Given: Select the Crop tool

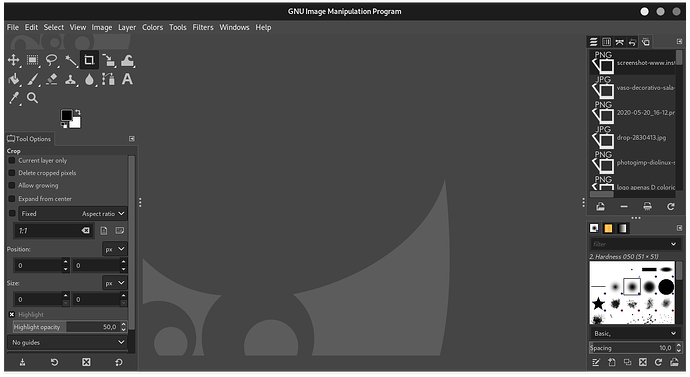Looking at the screenshot, I should click(x=89, y=60).
